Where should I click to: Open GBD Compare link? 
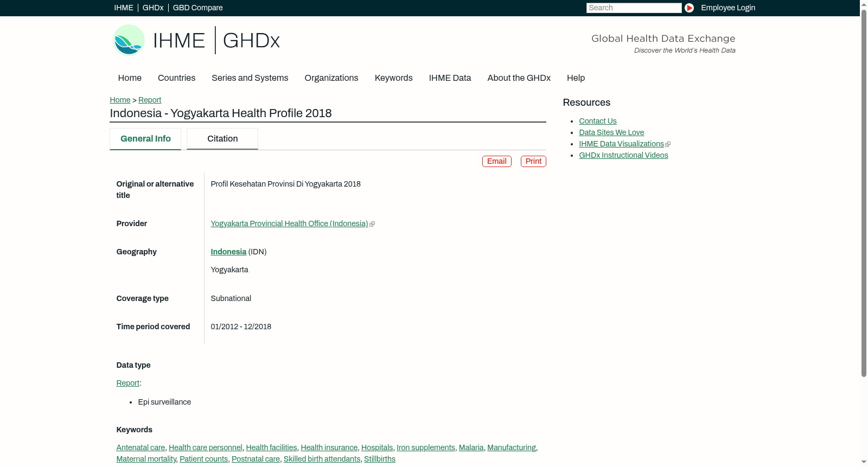[x=197, y=8]
